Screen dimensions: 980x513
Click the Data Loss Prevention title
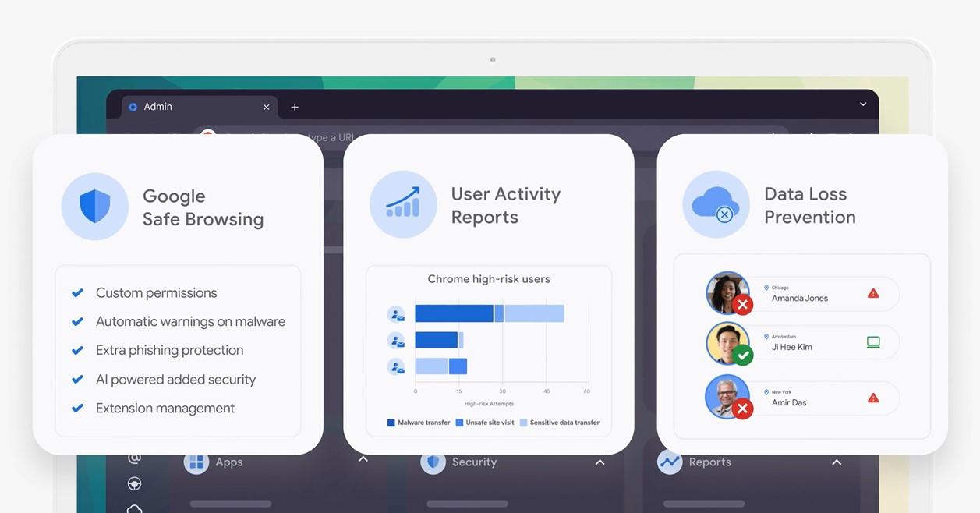pos(810,205)
